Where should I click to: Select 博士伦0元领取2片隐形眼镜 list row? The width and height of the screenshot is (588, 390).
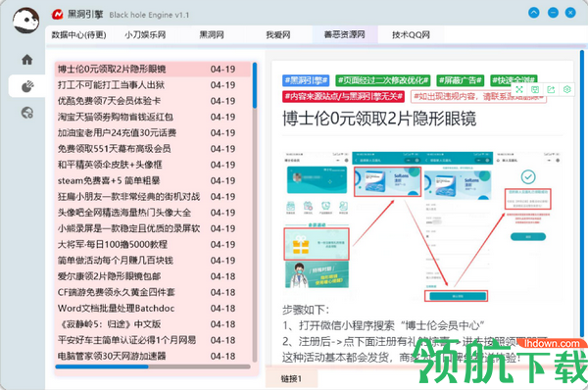[153, 69]
